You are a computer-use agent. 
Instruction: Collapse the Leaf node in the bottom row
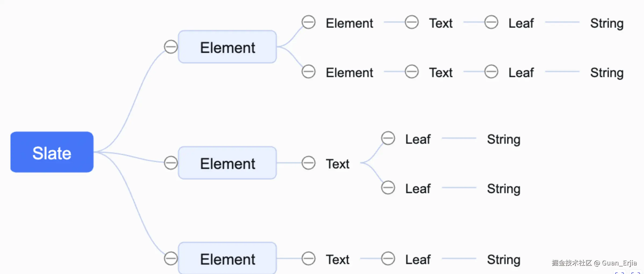[388, 258]
